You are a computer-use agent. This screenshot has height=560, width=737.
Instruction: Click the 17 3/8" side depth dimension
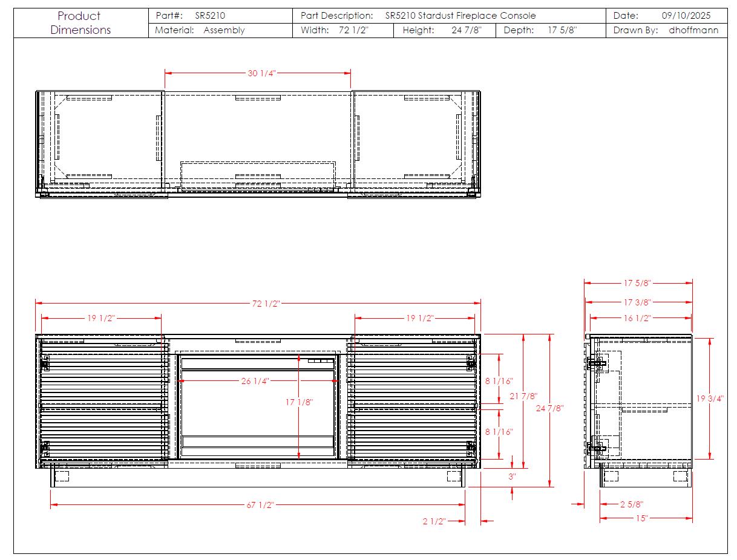tap(637, 302)
